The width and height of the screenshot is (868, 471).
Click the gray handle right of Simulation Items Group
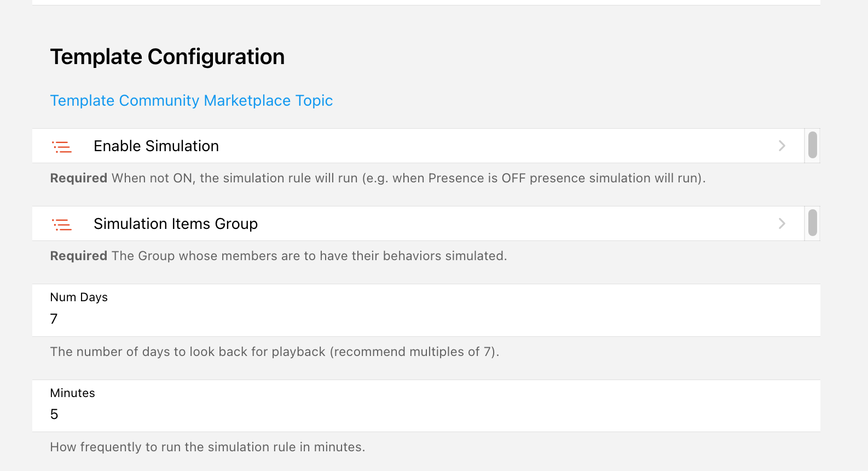point(813,223)
